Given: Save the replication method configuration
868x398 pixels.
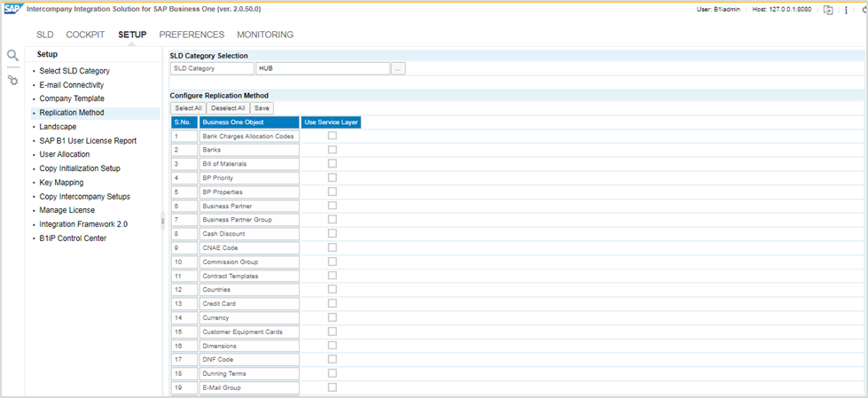Looking at the screenshot, I should click(x=262, y=108).
